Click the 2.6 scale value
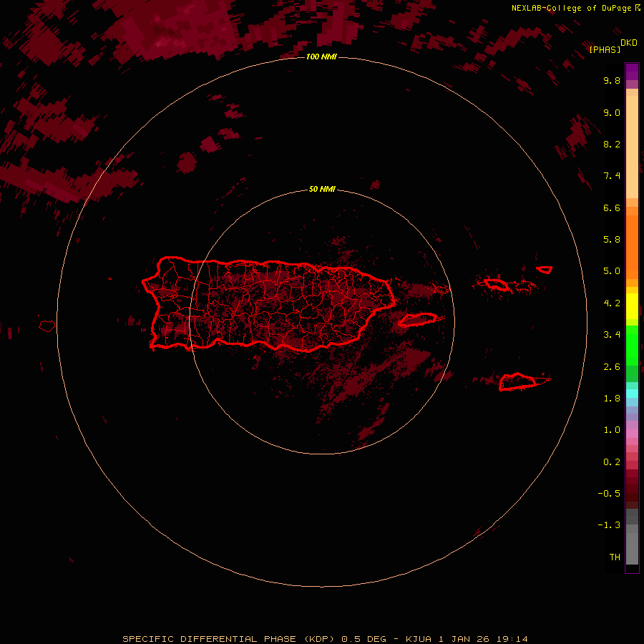Viewport: 644px width, 644px height. [x=612, y=367]
